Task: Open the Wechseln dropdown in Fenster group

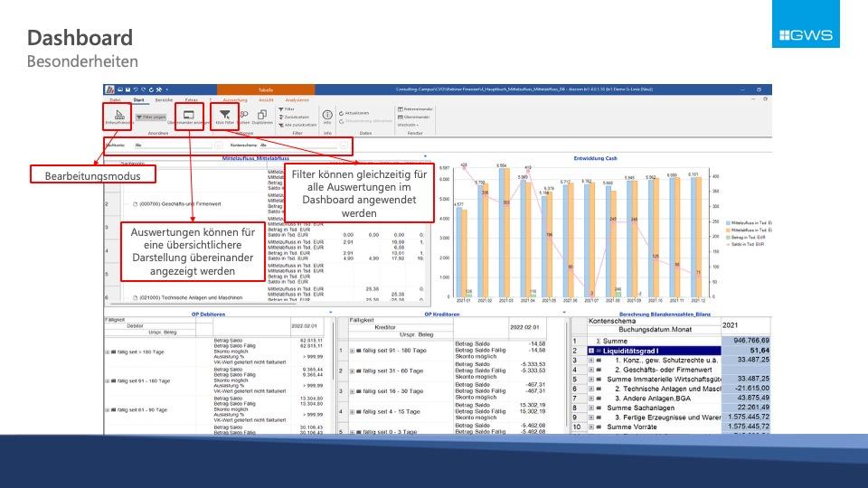Action: (x=408, y=125)
